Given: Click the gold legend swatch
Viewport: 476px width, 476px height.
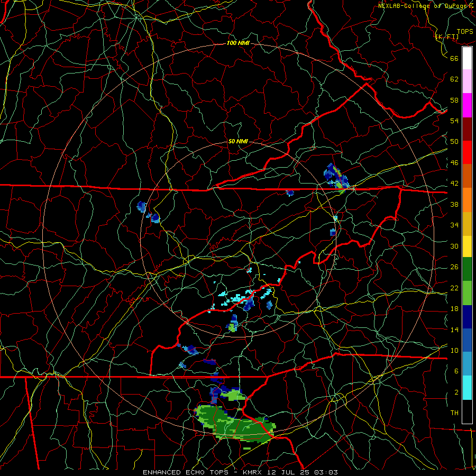Looking at the screenshot, I should pyautogui.click(x=467, y=223).
